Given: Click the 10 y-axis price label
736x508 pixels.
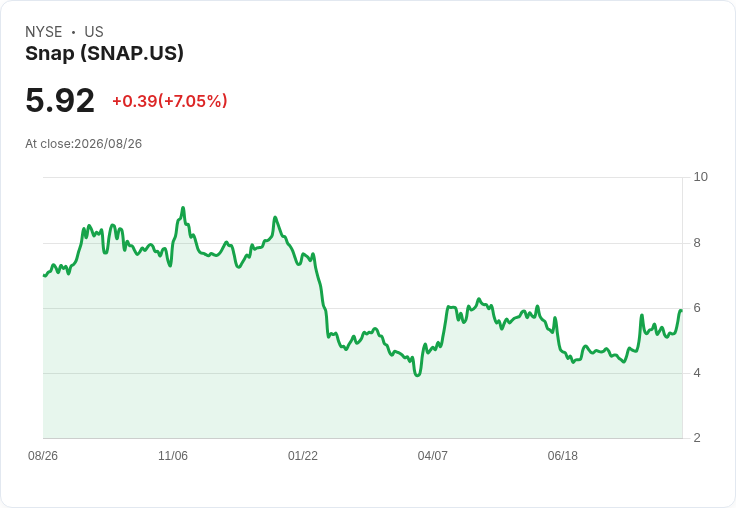Looking at the screenshot, I should pyautogui.click(x=700, y=177).
